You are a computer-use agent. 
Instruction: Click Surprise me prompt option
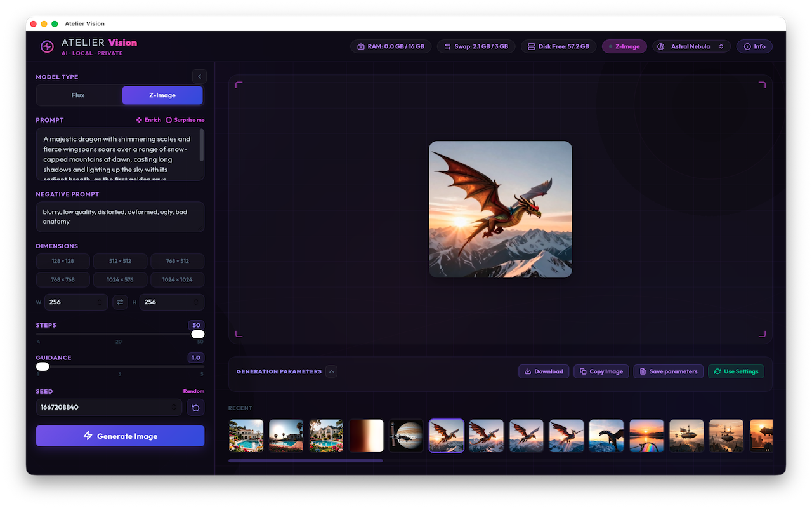[x=185, y=120]
